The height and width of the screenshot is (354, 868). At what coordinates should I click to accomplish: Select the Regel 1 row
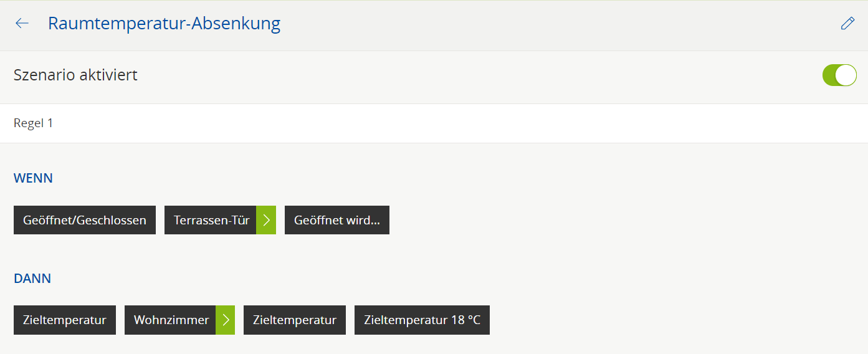click(x=34, y=123)
